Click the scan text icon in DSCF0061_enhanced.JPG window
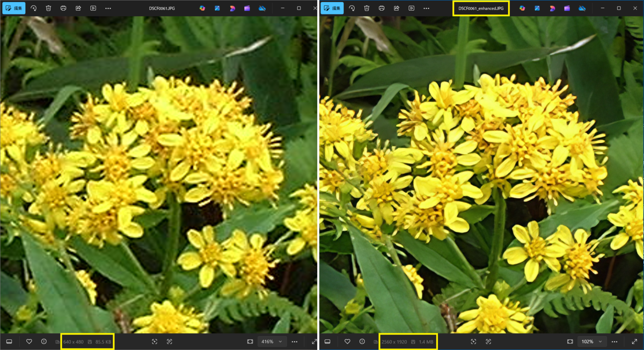 (x=488, y=341)
